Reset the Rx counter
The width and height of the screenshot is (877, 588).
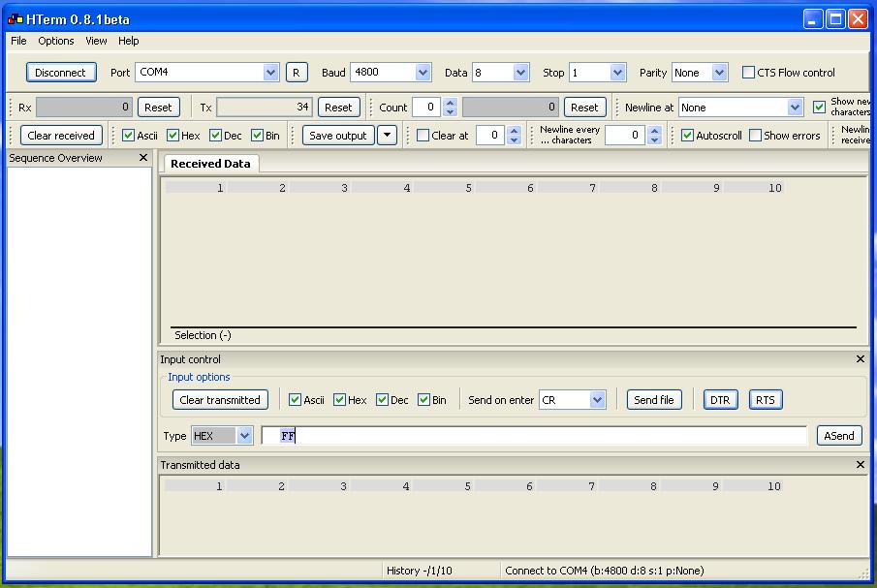click(x=158, y=108)
